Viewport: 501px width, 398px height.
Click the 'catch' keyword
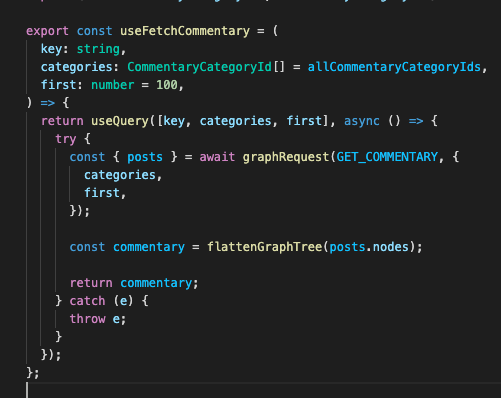[87, 301]
